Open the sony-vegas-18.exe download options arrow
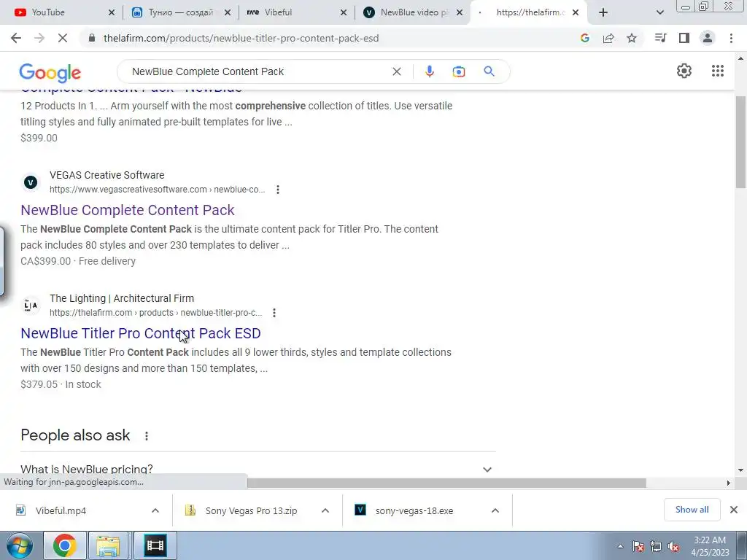This screenshot has height=560, width=747. pyautogui.click(x=495, y=510)
